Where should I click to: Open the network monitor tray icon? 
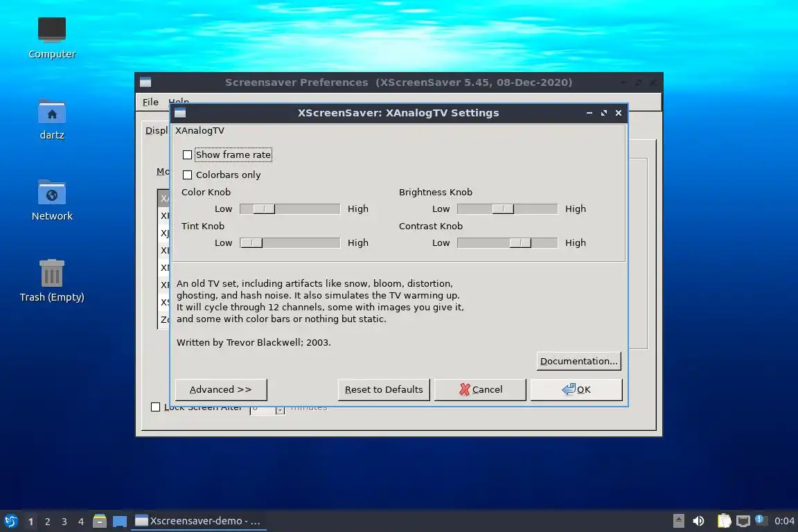pos(743,521)
